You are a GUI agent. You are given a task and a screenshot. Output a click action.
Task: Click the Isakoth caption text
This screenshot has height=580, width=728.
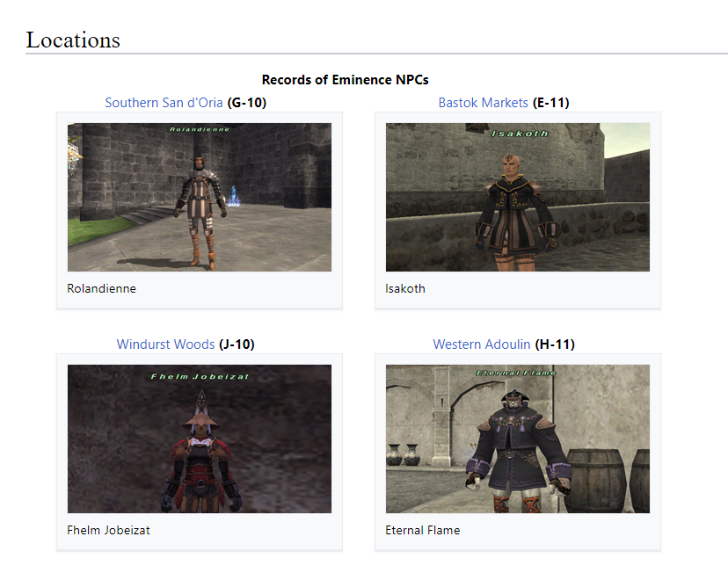pos(404,288)
